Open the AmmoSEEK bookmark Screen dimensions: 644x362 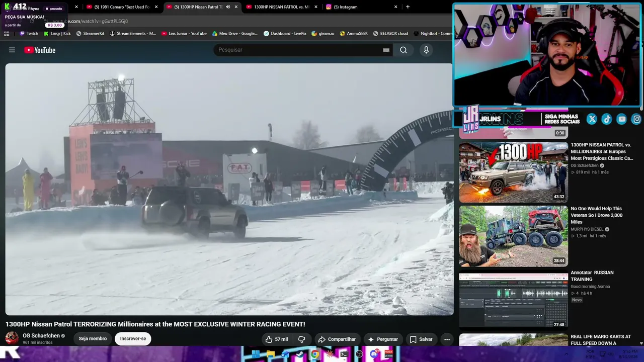[354, 34]
